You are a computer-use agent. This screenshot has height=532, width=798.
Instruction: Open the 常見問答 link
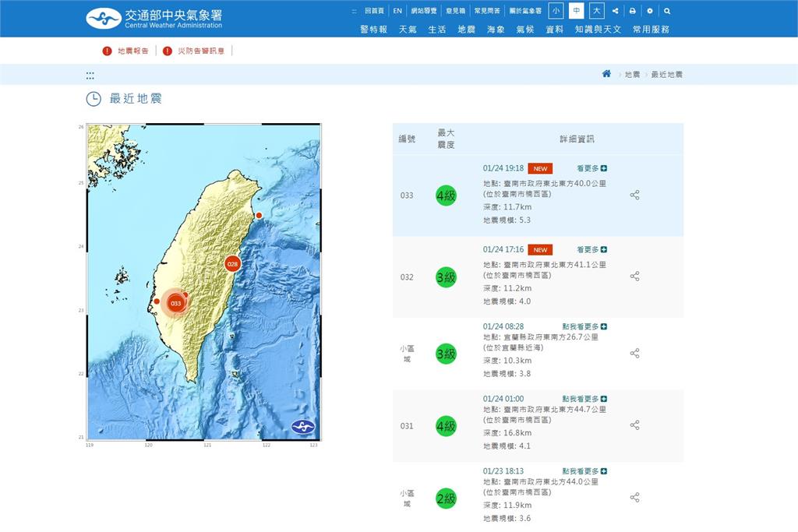(x=487, y=11)
